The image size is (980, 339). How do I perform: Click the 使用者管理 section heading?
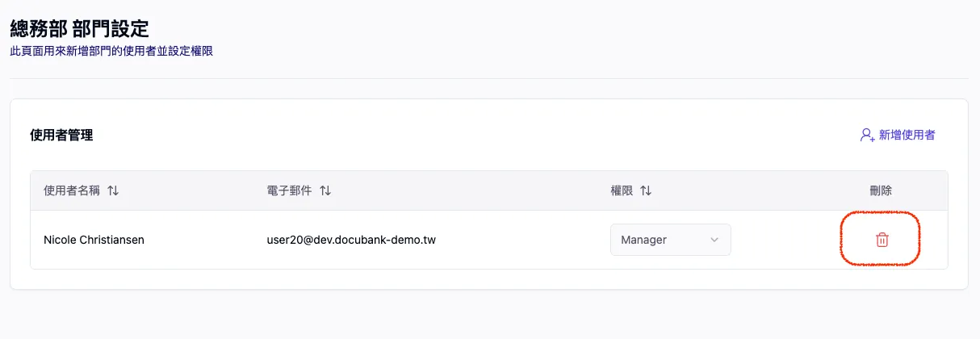coord(61,135)
